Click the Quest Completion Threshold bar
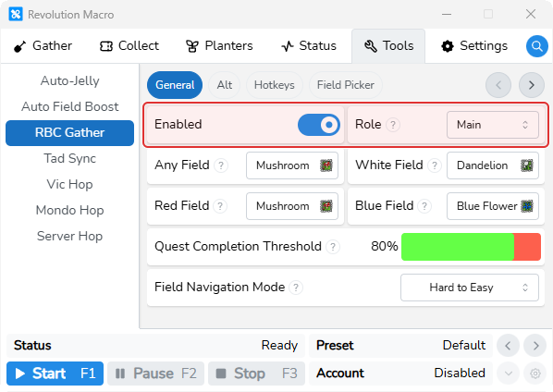This screenshot has width=553, height=392. [x=471, y=247]
